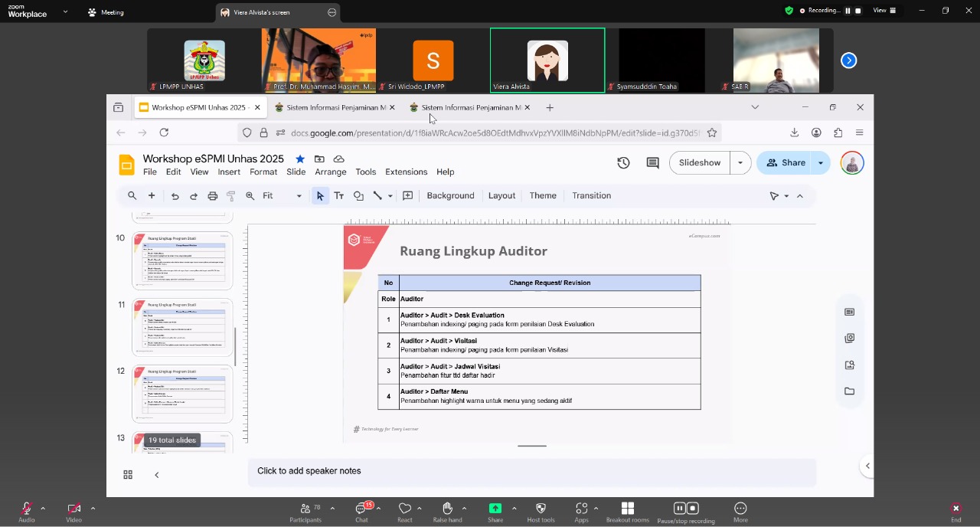The height and width of the screenshot is (527, 980).
Task: Expand the Slideshow dropdown arrow
Action: coord(740,163)
